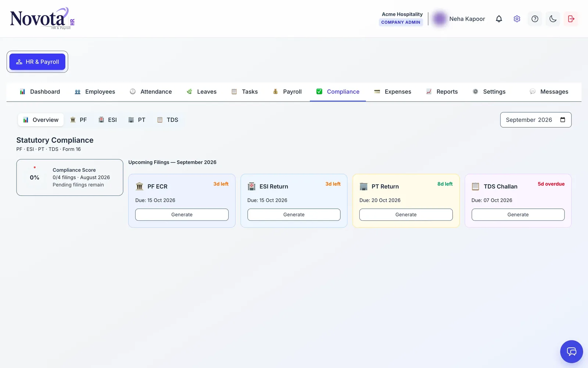Switch to the Reports tab

(x=442, y=92)
